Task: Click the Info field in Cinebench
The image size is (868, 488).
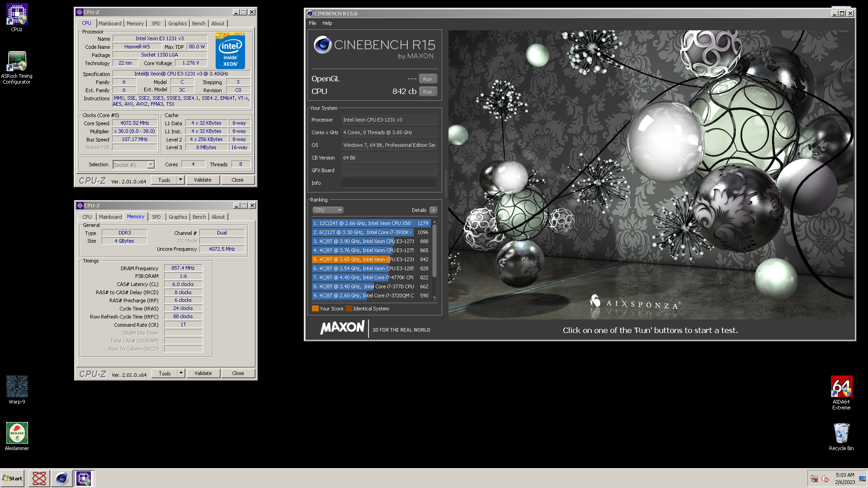Action: (389, 183)
